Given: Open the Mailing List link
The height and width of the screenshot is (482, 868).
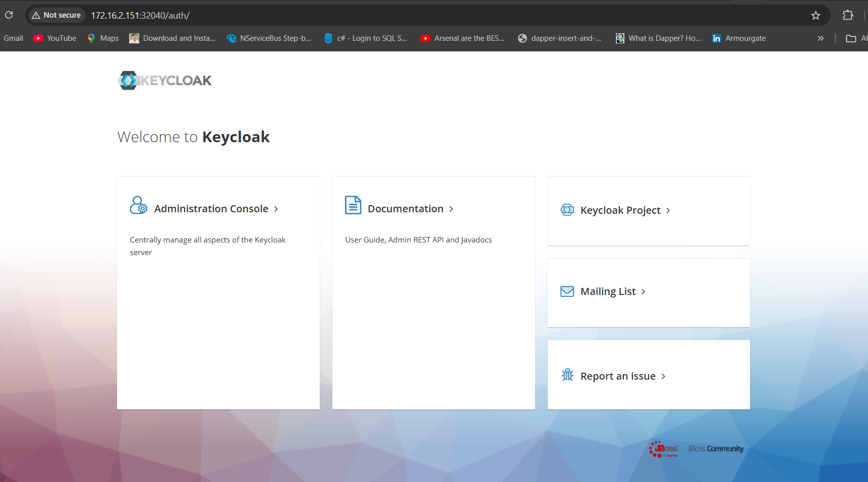Looking at the screenshot, I should (x=608, y=291).
